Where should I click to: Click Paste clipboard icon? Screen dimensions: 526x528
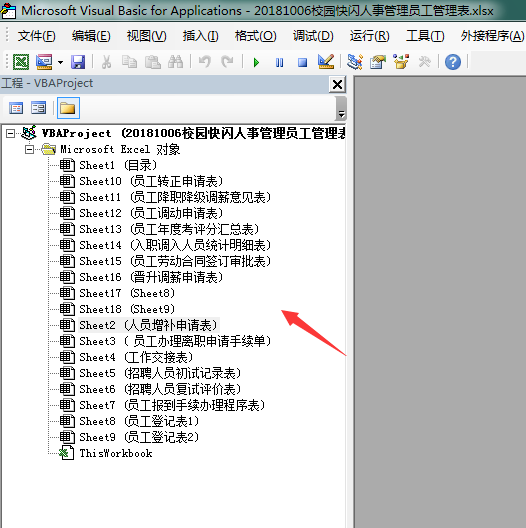pyautogui.click(x=153, y=62)
